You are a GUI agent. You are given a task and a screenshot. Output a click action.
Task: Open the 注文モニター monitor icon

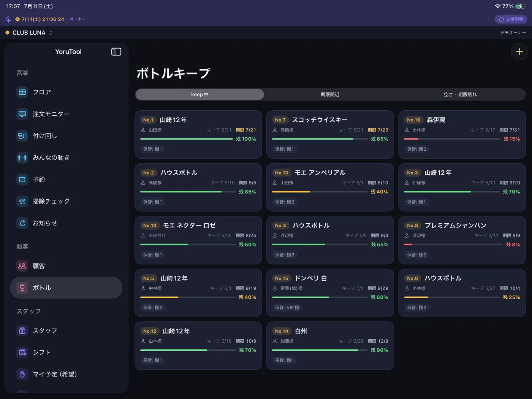click(22, 114)
